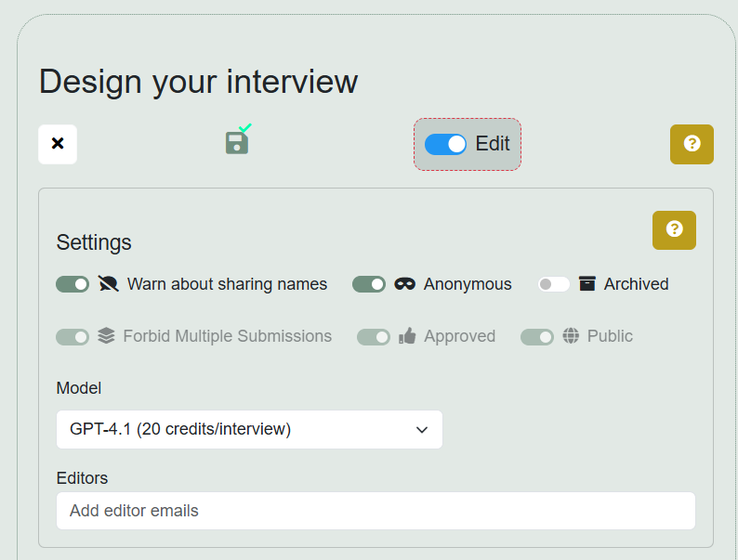
Task: Click the Approved thumbs-up icon
Action: (x=407, y=336)
